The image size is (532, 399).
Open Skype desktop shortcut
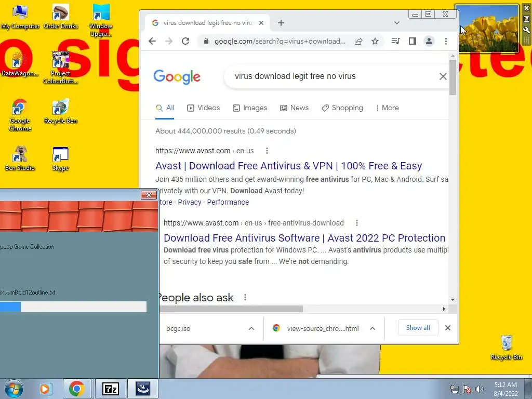point(60,159)
